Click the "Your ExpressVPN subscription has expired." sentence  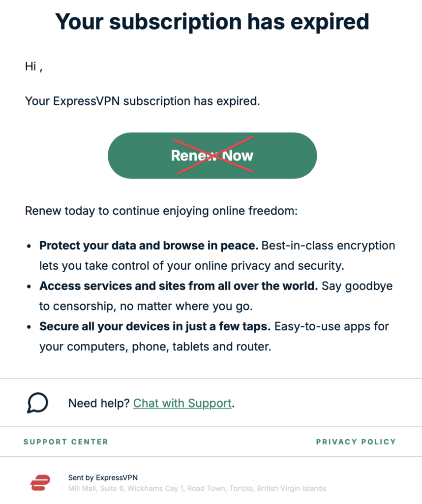tap(142, 101)
